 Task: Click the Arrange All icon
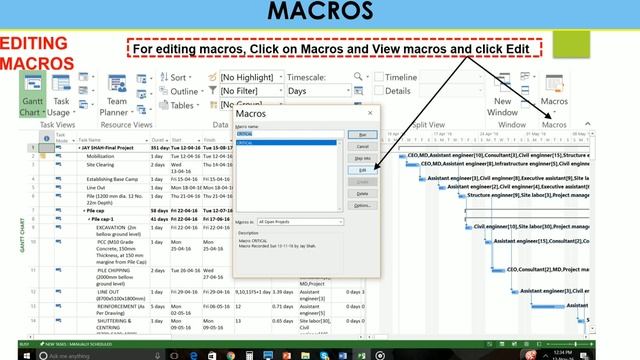pos(525,90)
